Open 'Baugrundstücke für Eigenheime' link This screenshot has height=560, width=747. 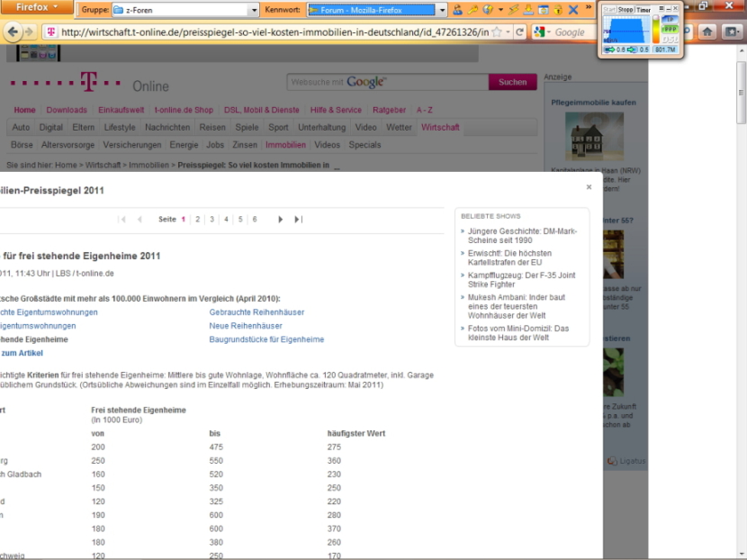266,339
